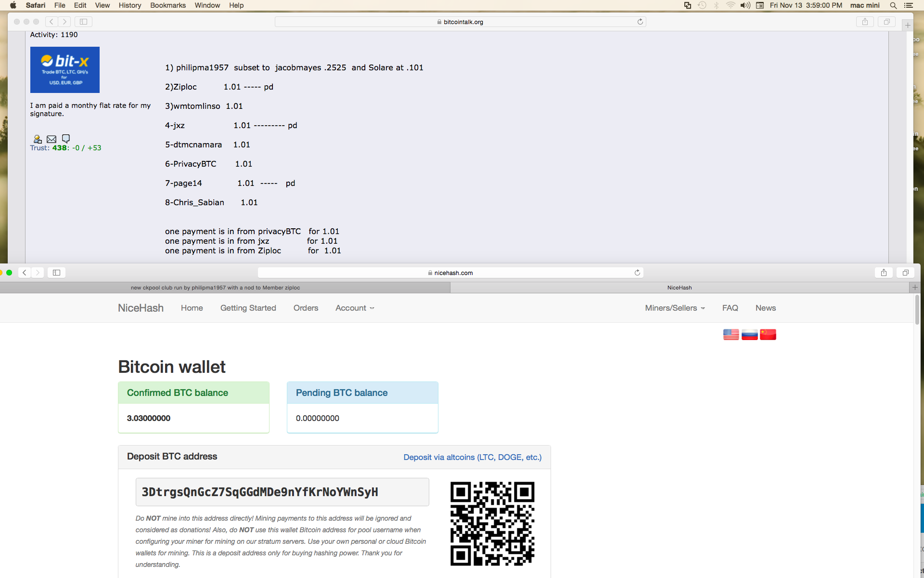Click the deposit BTC address field
The width and height of the screenshot is (924, 578).
(x=282, y=492)
